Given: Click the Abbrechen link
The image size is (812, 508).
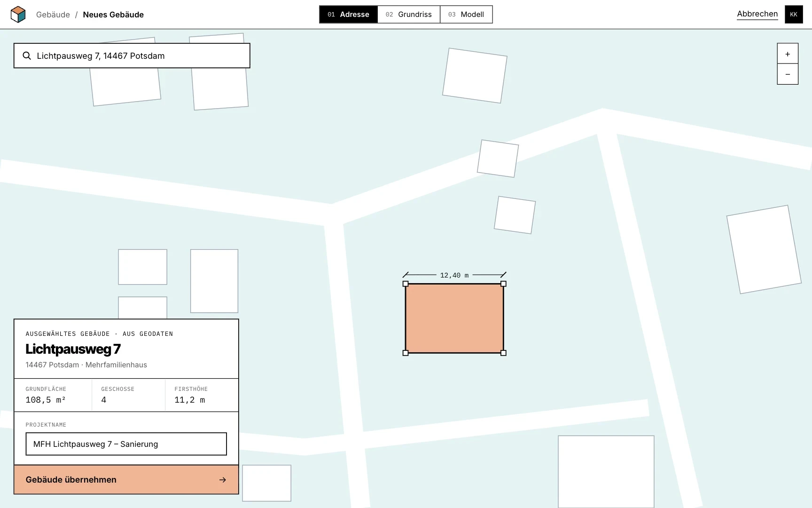Looking at the screenshot, I should pyautogui.click(x=757, y=14).
